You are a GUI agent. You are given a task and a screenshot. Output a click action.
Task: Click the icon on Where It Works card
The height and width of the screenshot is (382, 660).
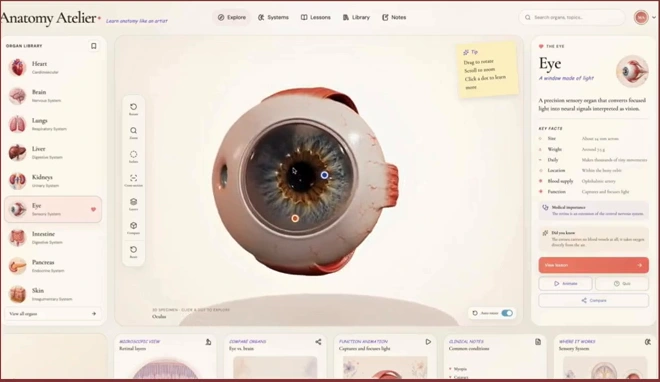pyautogui.click(x=648, y=342)
